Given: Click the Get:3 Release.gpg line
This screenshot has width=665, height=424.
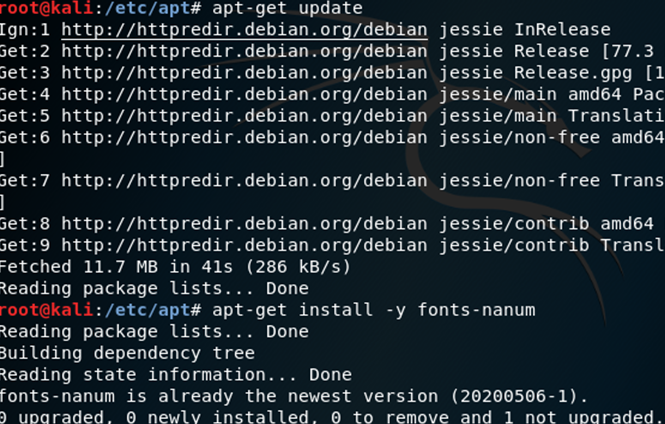Looking at the screenshot, I should [x=332, y=73].
